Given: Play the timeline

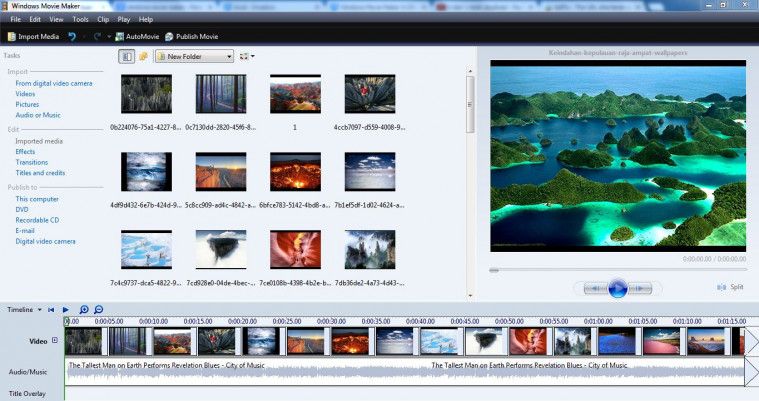Looking at the screenshot, I should point(65,309).
